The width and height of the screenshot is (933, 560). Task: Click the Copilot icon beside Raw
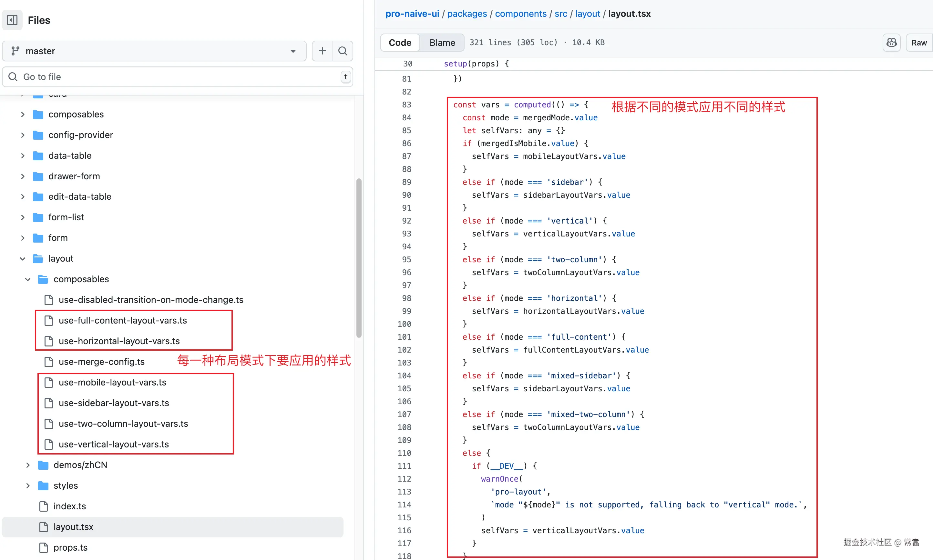[x=891, y=43]
